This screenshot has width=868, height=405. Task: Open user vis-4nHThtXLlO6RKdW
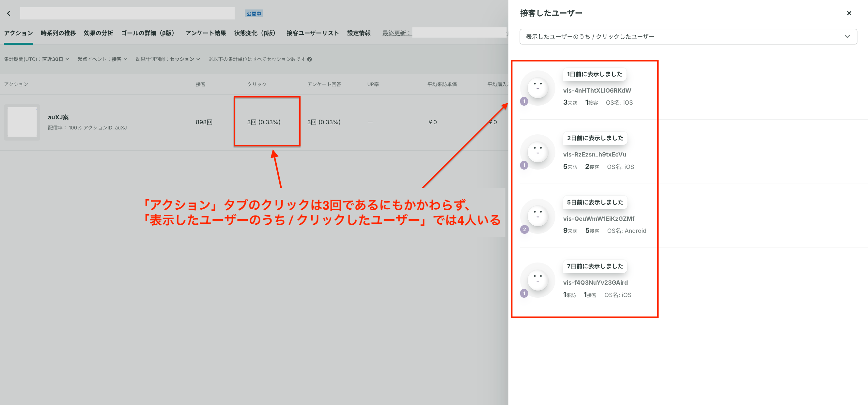(x=597, y=91)
